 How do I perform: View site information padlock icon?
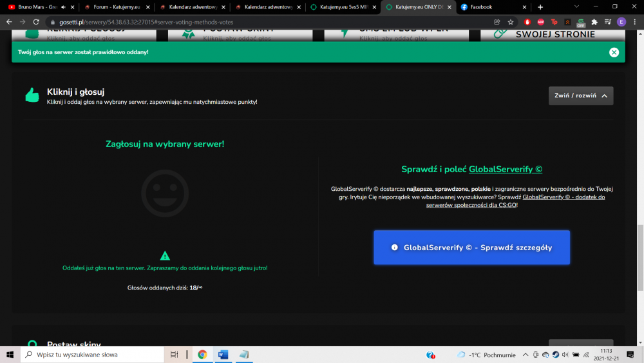[x=53, y=22]
